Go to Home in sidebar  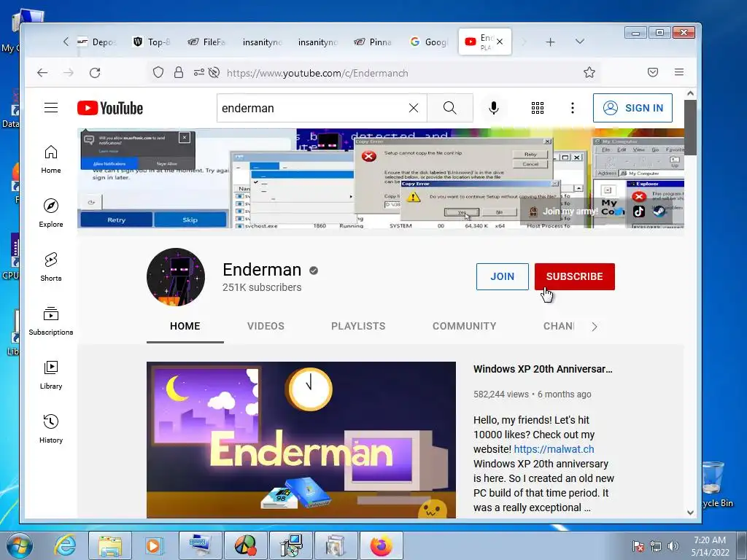[x=51, y=160]
